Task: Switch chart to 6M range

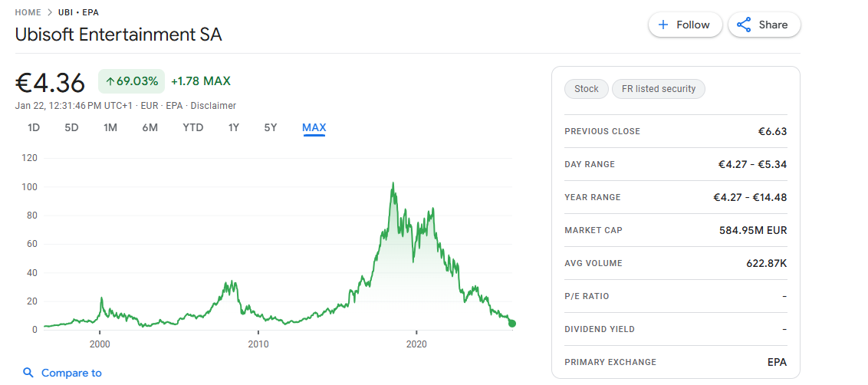Action: pyautogui.click(x=150, y=127)
